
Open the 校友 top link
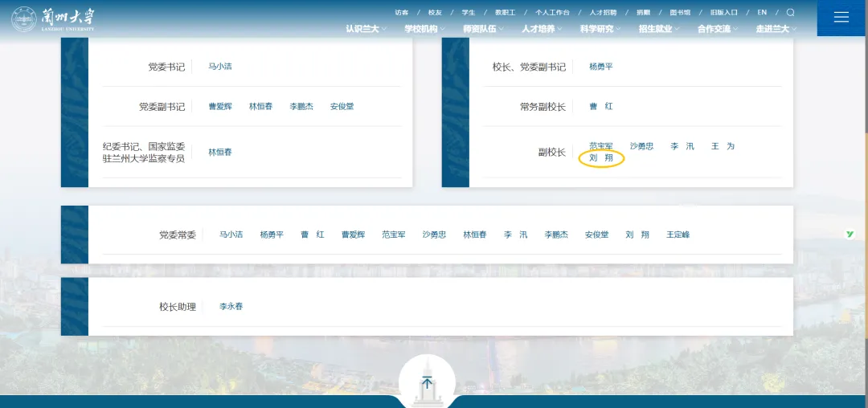pos(435,12)
